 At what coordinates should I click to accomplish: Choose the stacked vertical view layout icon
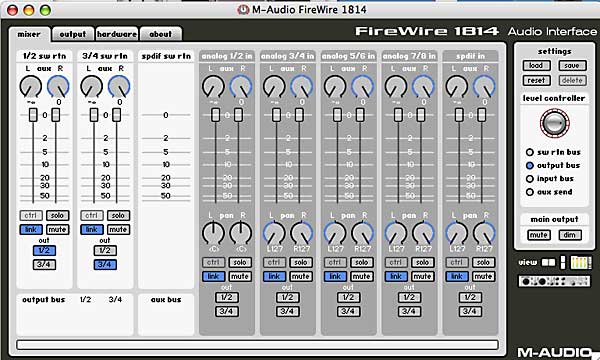coord(562,262)
